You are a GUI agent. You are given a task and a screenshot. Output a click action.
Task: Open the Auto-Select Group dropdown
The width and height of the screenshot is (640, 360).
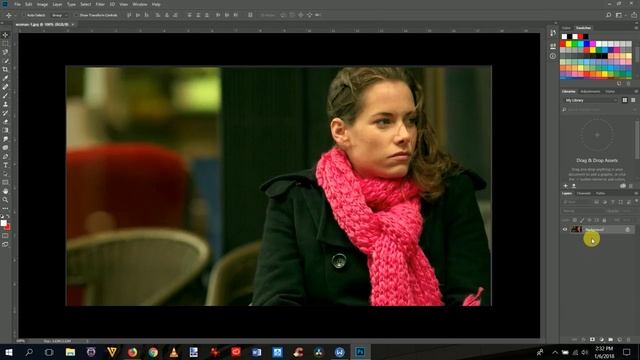click(59, 15)
